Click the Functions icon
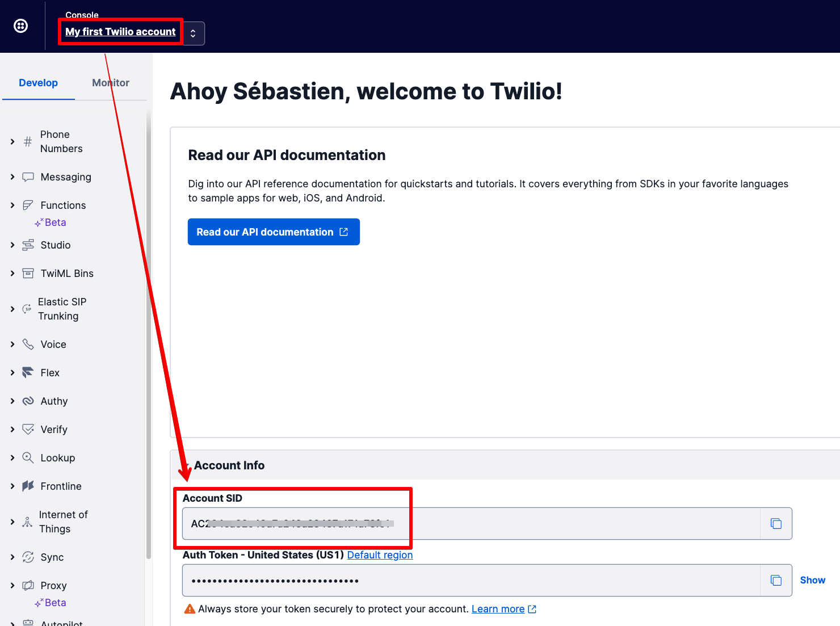Viewport: 840px width, 626px height. click(28, 205)
